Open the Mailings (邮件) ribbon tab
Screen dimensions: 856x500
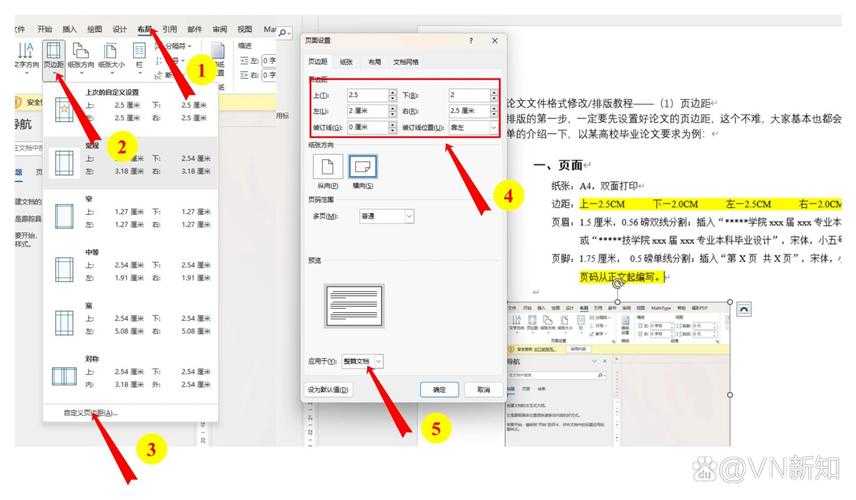[x=194, y=29]
